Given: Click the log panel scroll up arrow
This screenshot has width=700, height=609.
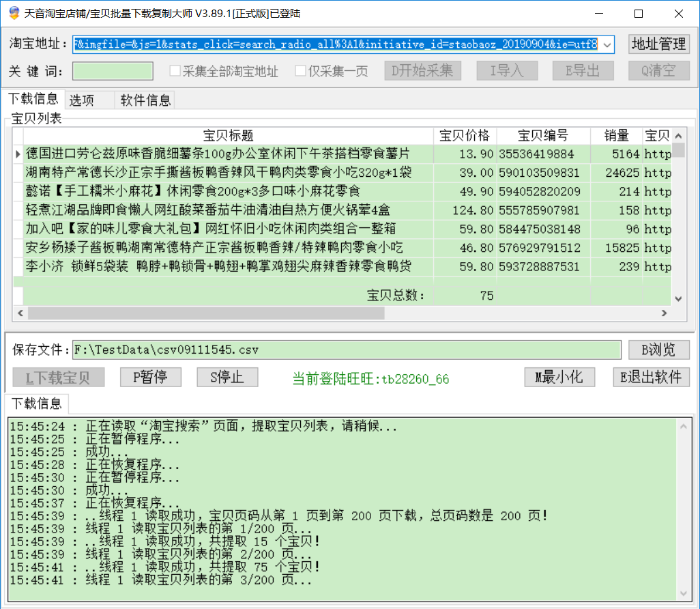Looking at the screenshot, I should pyautogui.click(x=684, y=426).
